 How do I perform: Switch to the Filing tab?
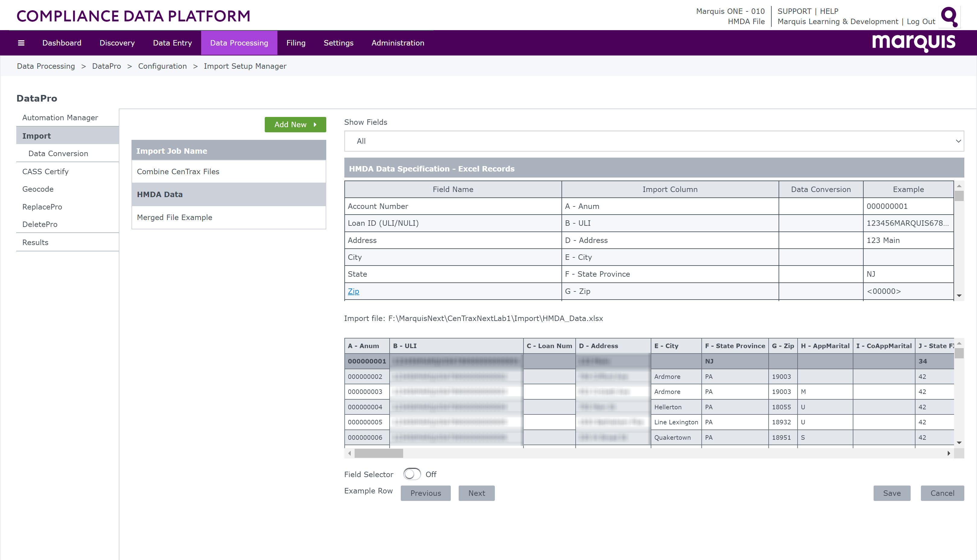296,43
